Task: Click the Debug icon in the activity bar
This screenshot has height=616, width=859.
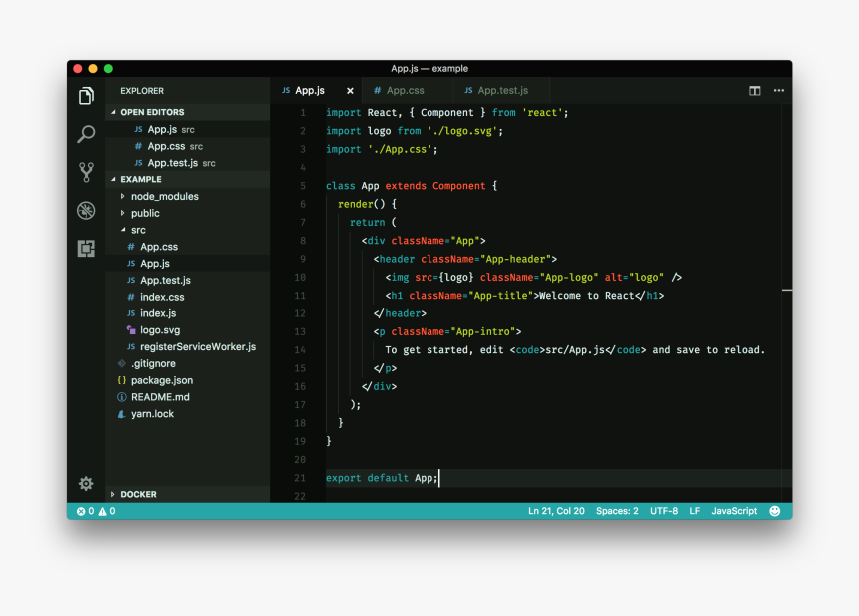Action: tap(86, 211)
